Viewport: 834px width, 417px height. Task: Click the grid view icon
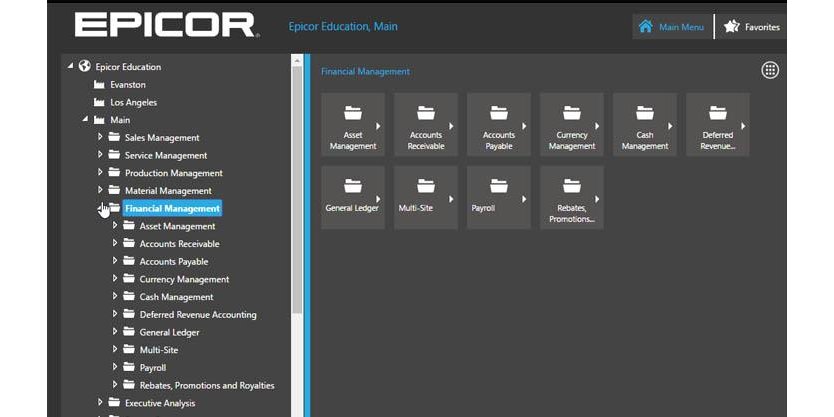pos(770,70)
